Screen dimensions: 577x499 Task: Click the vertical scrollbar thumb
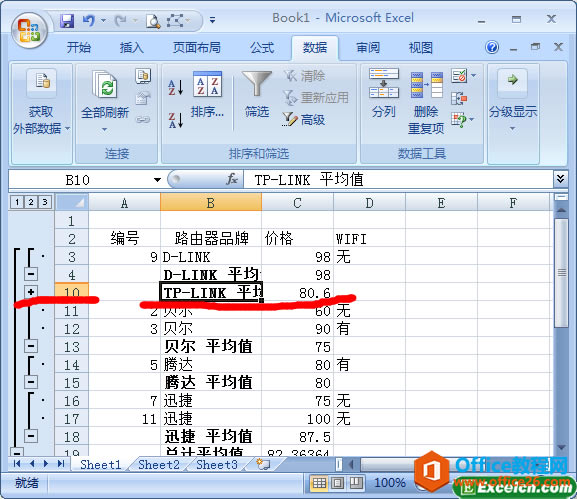[x=562, y=273]
